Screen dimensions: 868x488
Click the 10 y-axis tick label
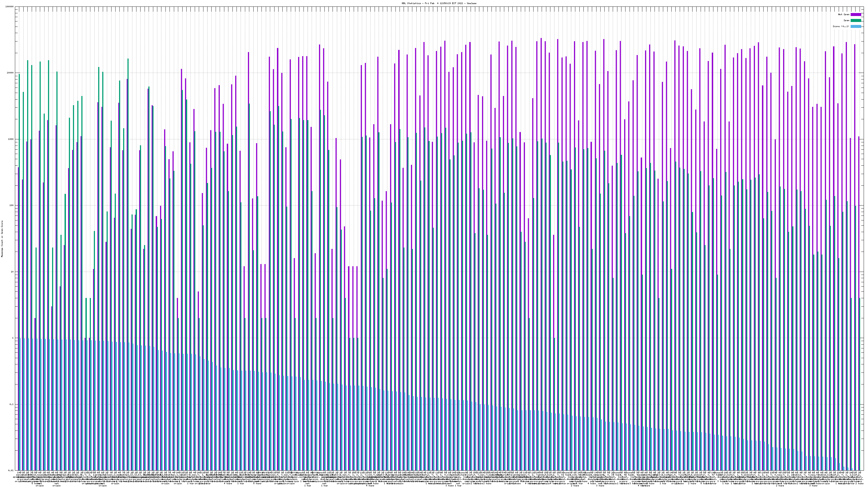(x=12, y=272)
